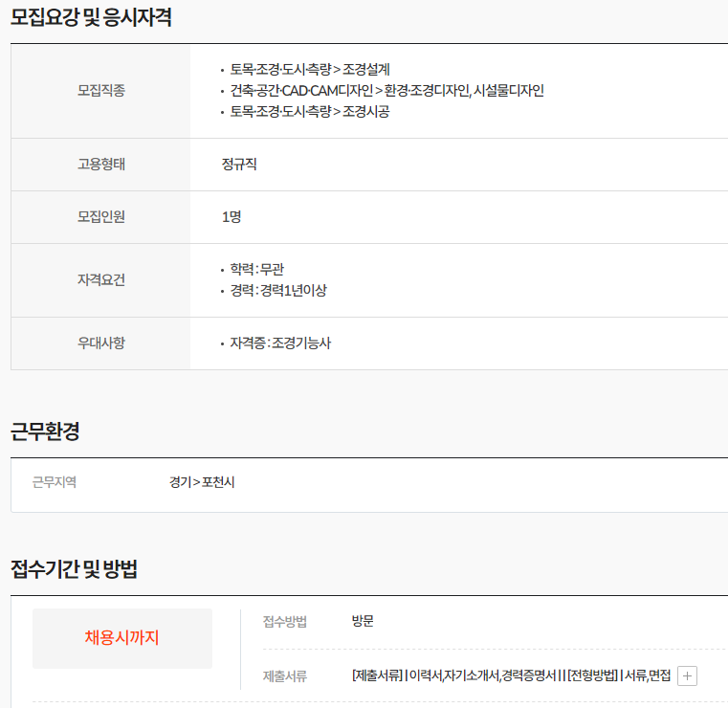Click the 채용시까지 deadline box

pos(122,638)
